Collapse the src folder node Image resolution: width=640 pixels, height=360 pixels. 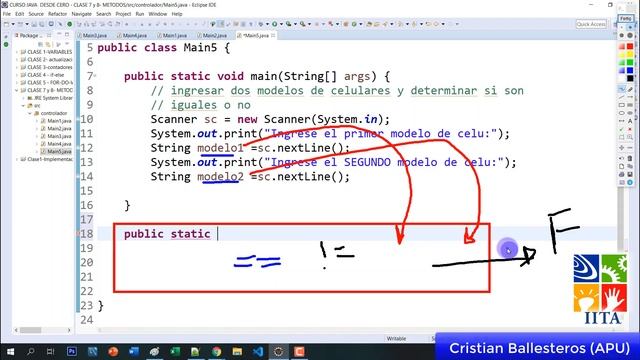pyautogui.click(x=23, y=106)
